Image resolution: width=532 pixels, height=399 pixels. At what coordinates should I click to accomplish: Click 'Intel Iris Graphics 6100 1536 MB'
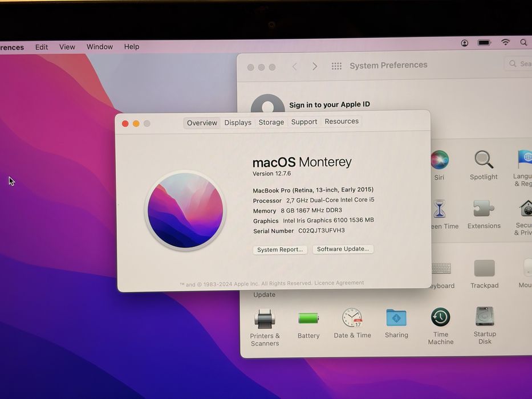328,220
